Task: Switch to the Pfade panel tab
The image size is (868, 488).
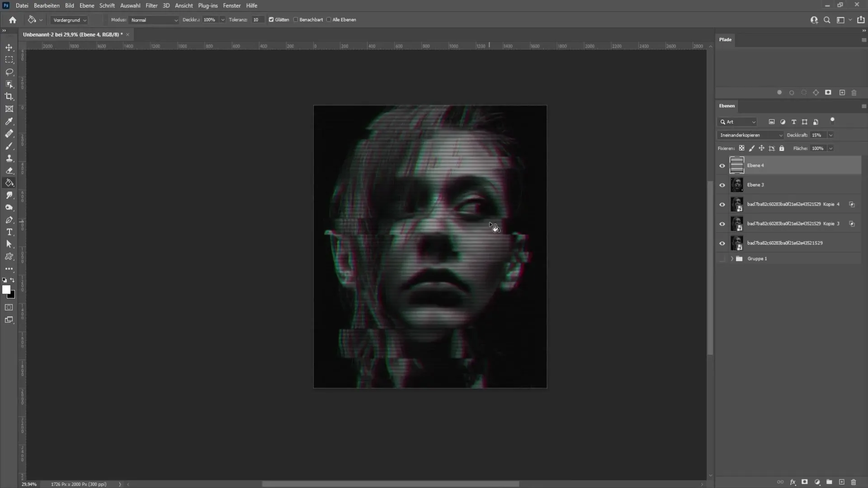Action: pyautogui.click(x=725, y=40)
